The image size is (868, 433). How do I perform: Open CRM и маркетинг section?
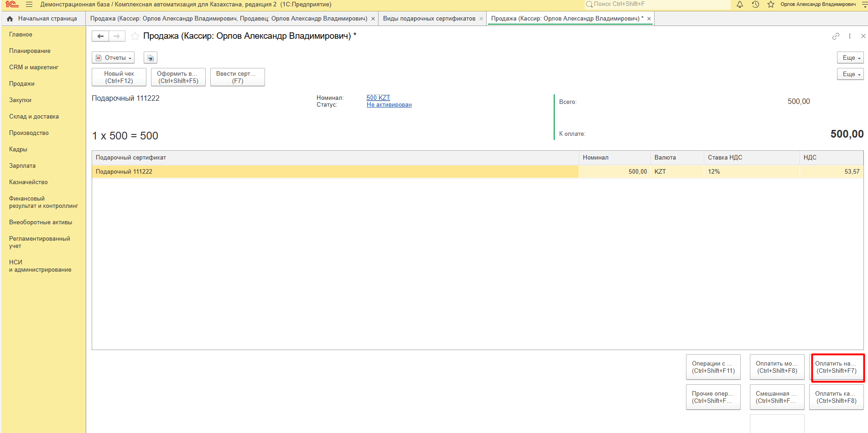pos(34,67)
